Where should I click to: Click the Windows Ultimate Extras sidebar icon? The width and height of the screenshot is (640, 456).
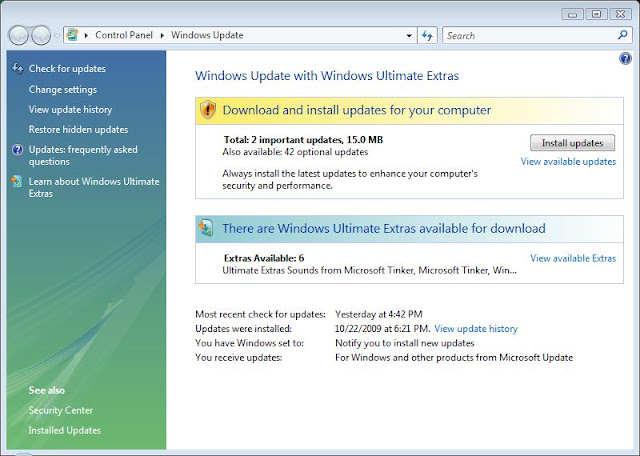[17, 181]
